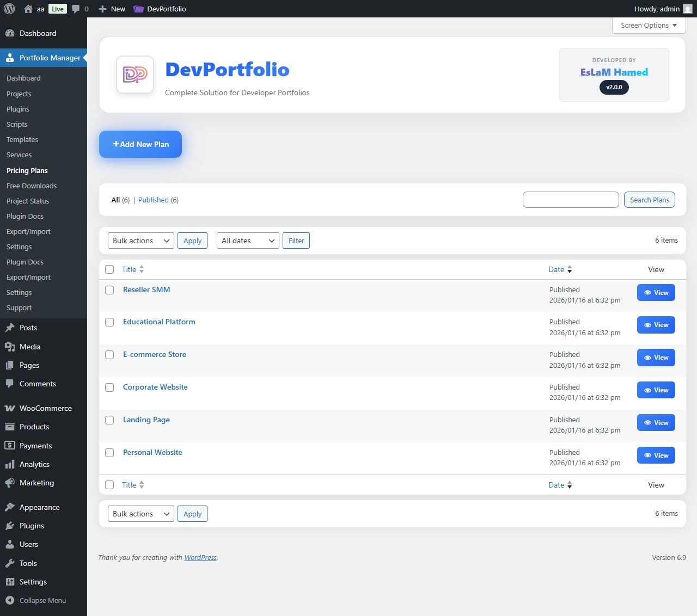Open the All dates filter dropdown
The image size is (697, 616).
pos(248,241)
